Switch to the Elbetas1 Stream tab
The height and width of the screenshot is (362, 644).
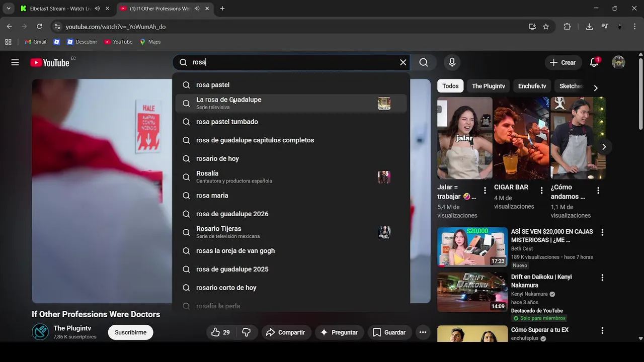[59, 9]
